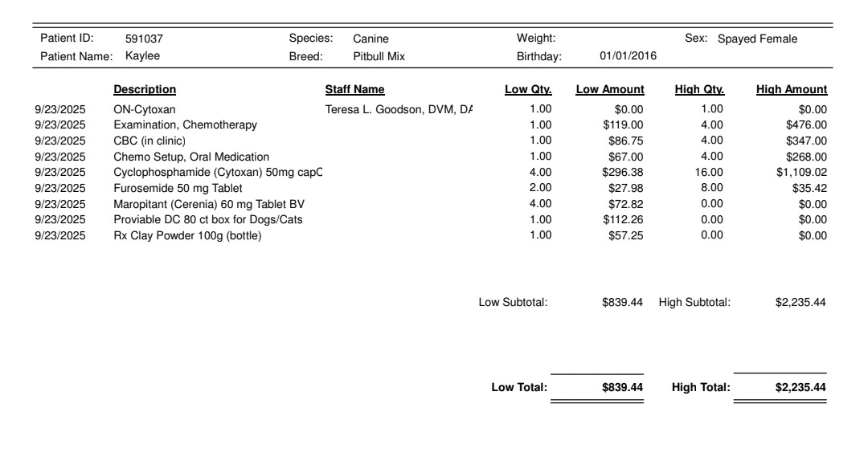Image resolution: width=868 pixels, height=461 pixels.
Task: Click the Rx Clay Powder 100g line
Action: pos(187,235)
